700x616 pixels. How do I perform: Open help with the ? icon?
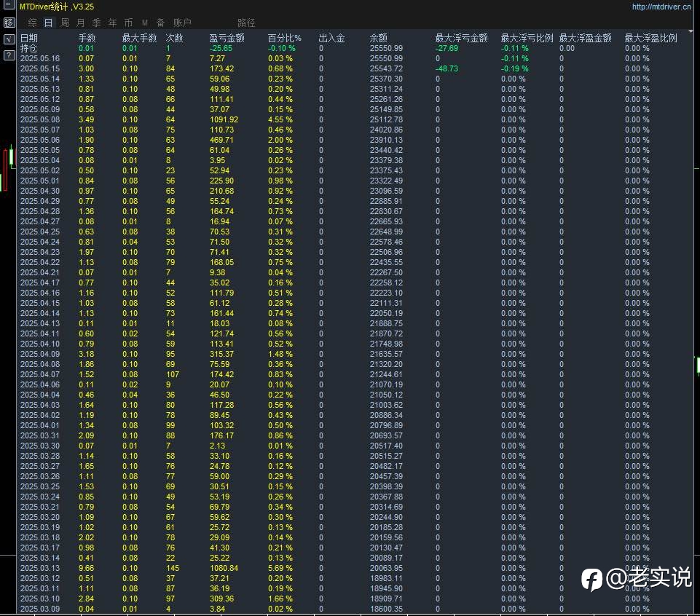click(x=9, y=55)
